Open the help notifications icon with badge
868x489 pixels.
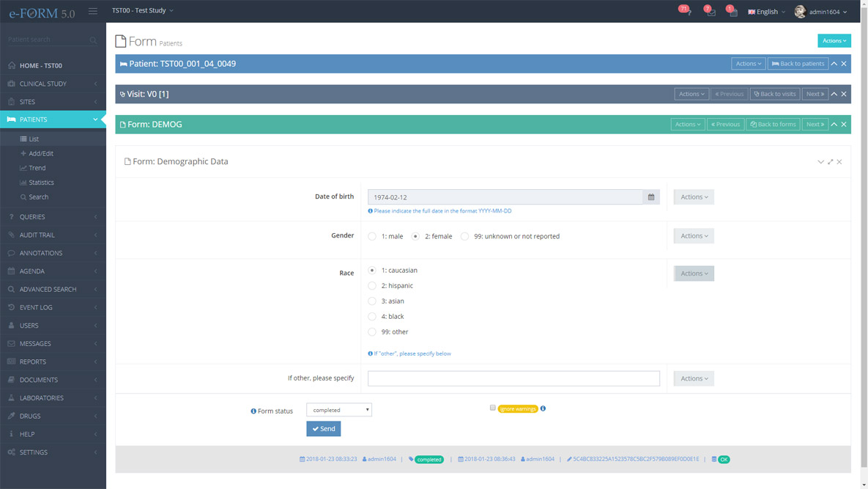pos(687,12)
